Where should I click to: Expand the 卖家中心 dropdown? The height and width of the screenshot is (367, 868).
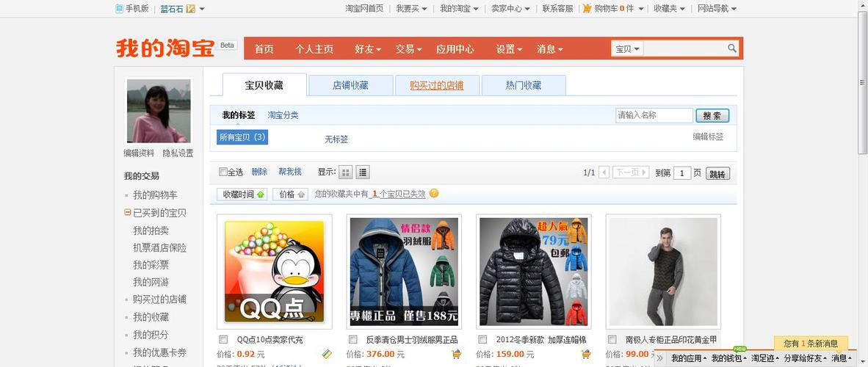(510, 8)
